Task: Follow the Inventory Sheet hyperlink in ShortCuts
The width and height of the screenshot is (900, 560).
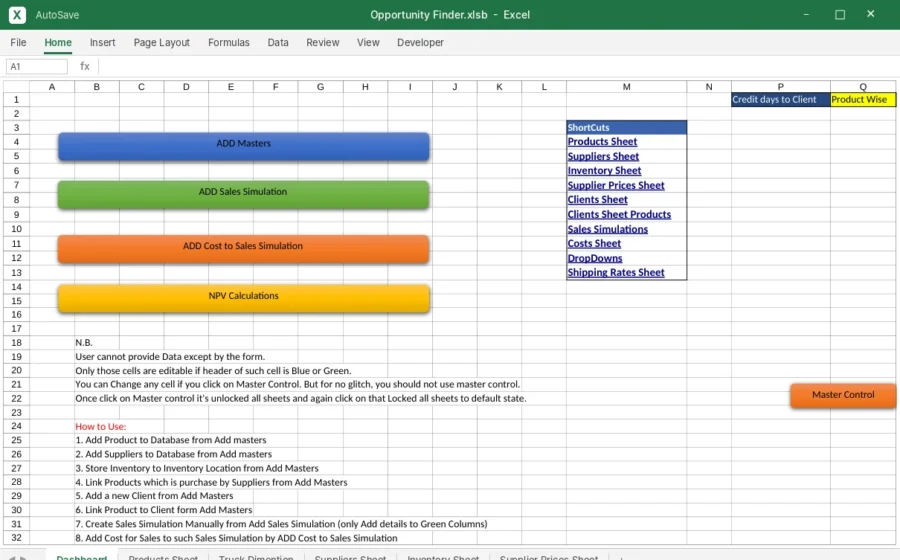Action: tap(604, 170)
